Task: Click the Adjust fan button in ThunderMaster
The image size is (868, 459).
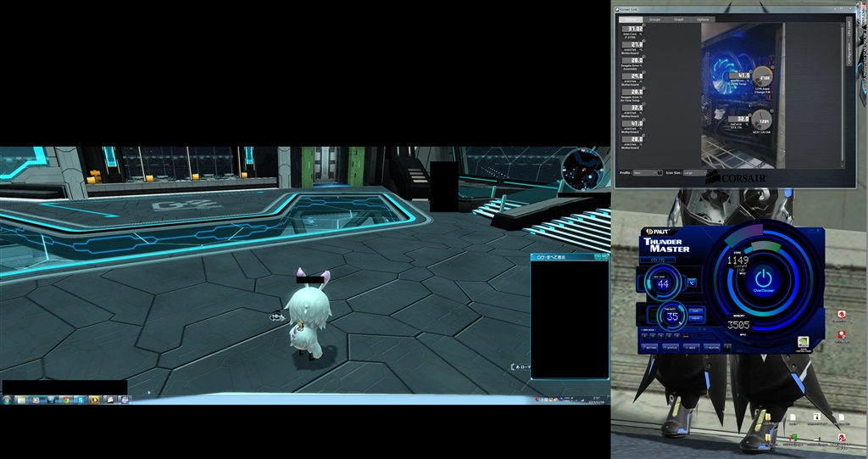Action: click(696, 318)
